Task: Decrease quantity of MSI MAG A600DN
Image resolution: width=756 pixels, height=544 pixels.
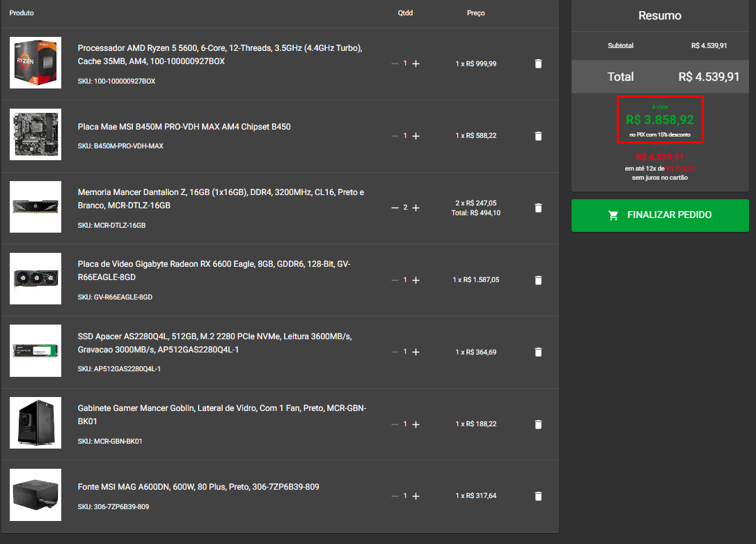Action: [395, 496]
